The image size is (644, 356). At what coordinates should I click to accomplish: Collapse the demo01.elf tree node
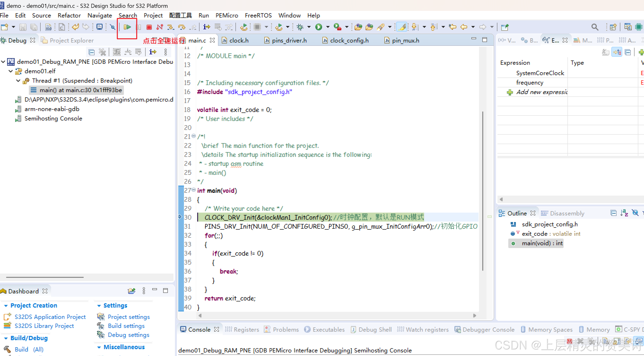(10, 71)
